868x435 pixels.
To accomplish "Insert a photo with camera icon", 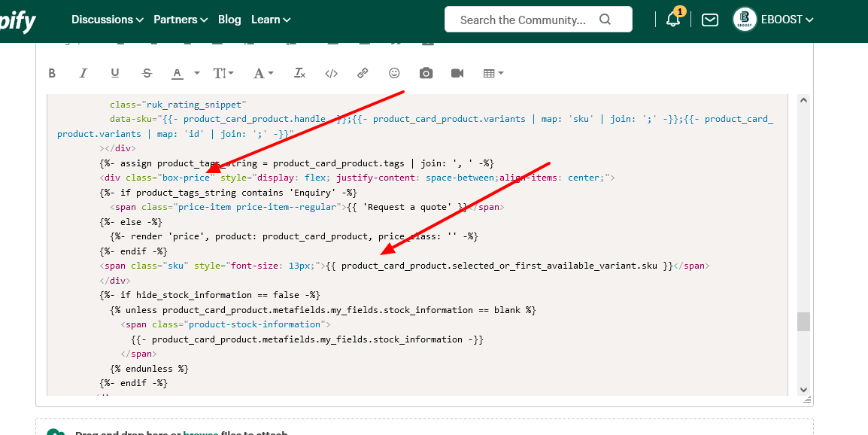I will point(426,73).
